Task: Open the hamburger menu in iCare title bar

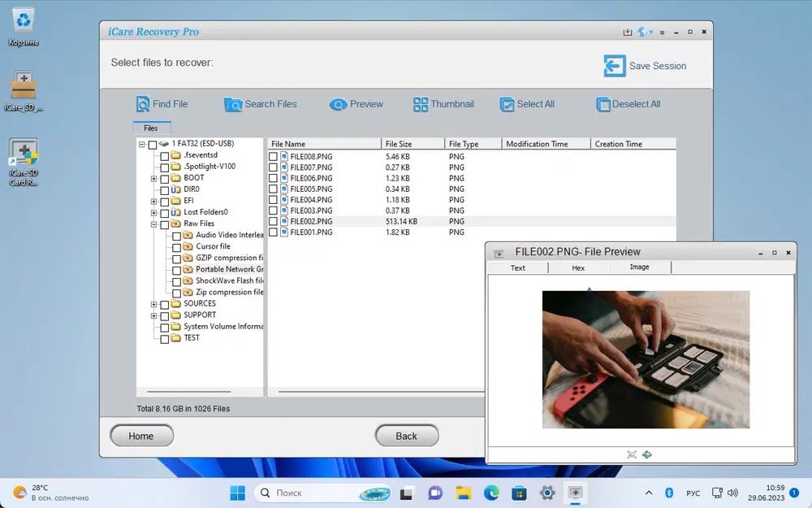Action: pos(663,33)
